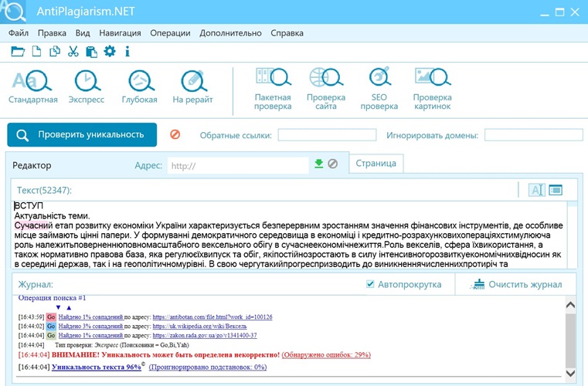Show program info with the i icon
The width and height of the screenshot is (588, 386).
pyautogui.click(x=127, y=52)
